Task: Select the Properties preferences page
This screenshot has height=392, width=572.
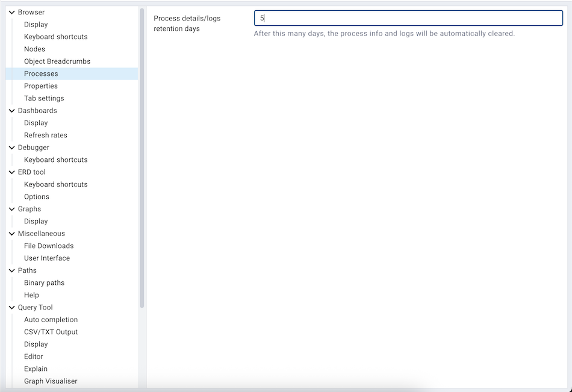Action: (x=41, y=86)
